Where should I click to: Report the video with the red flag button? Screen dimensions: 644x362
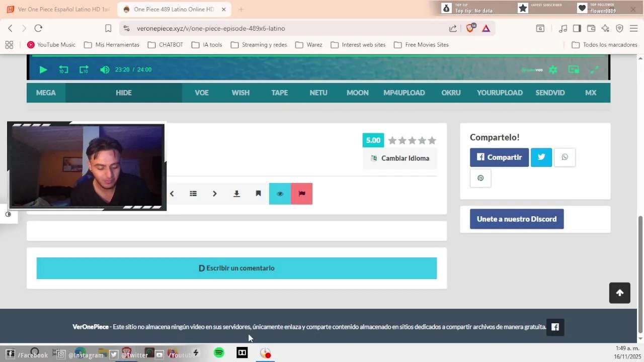tap(302, 194)
